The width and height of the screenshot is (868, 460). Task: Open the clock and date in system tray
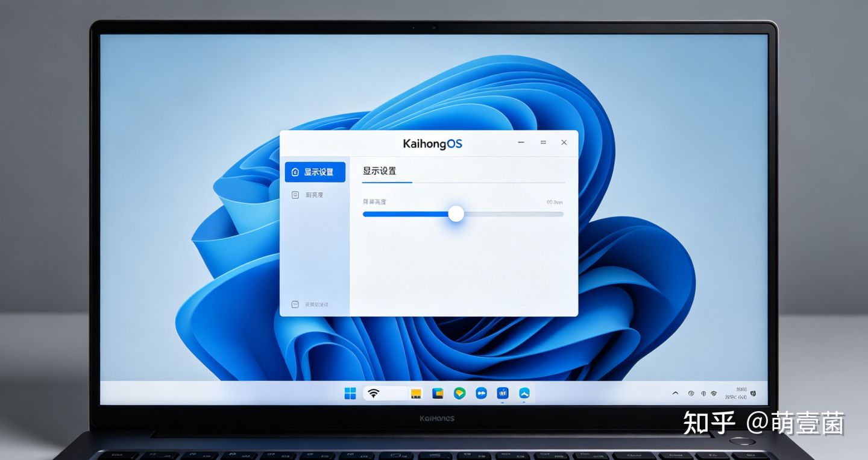(x=736, y=393)
